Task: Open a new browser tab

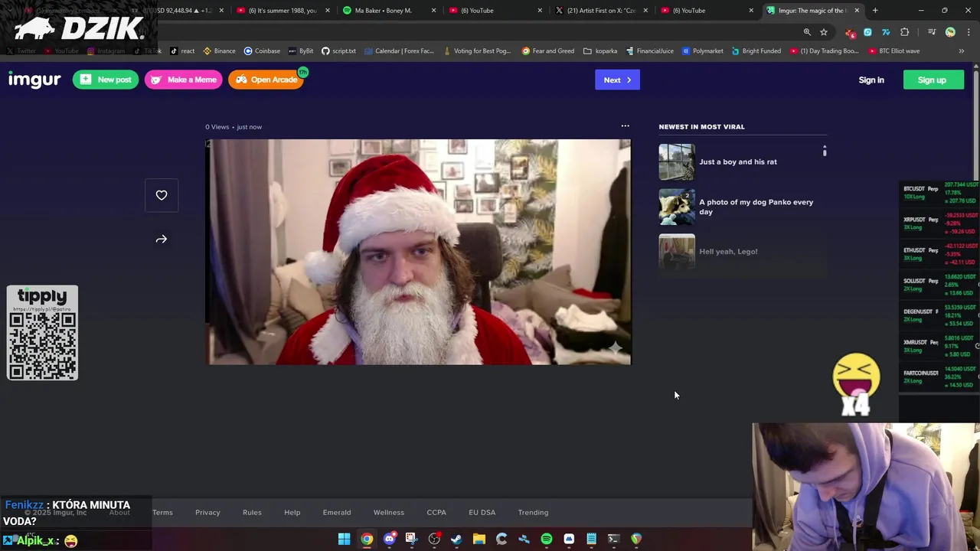Action: [875, 11]
